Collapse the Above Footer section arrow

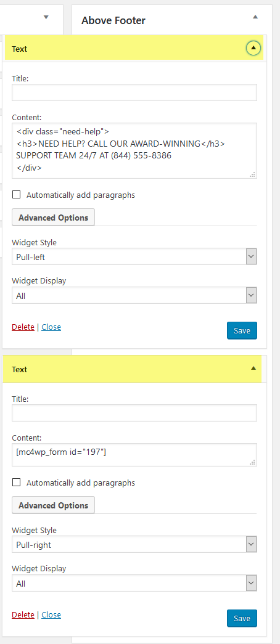tap(255, 17)
